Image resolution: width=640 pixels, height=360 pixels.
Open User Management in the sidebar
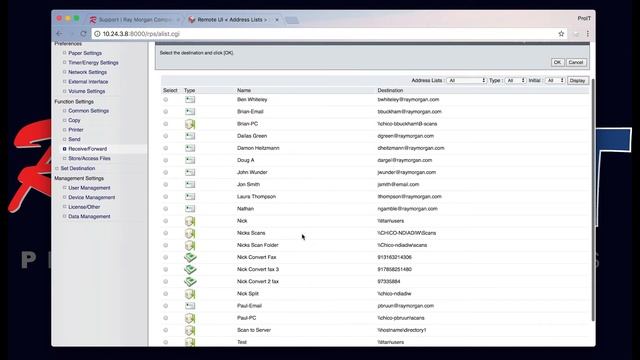point(89,188)
